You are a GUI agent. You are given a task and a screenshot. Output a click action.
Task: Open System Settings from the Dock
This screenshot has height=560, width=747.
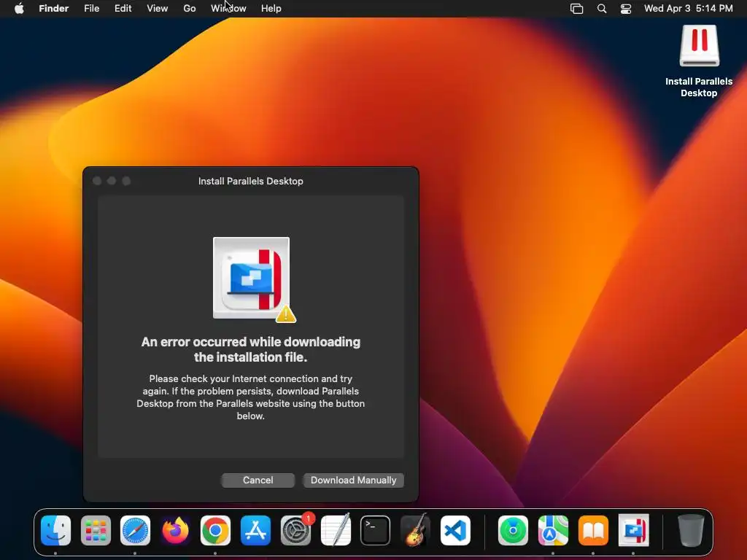click(296, 530)
